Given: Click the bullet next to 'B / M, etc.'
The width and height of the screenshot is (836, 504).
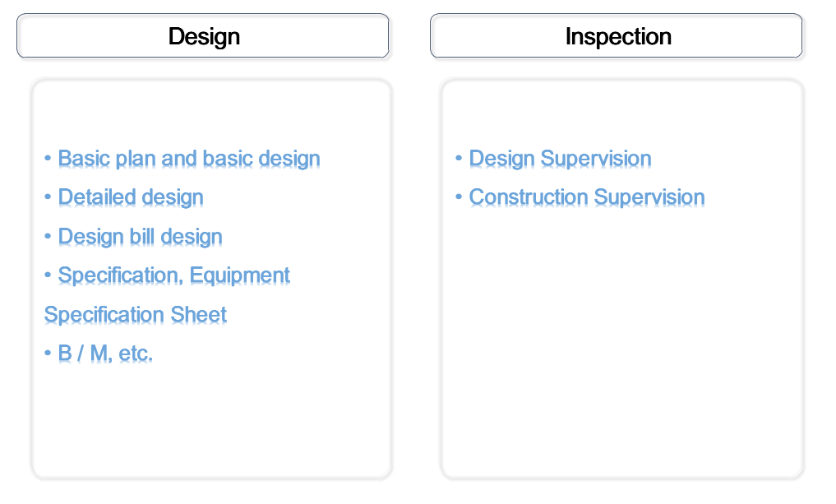Looking at the screenshot, I should pyautogui.click(x=48, y=353).
